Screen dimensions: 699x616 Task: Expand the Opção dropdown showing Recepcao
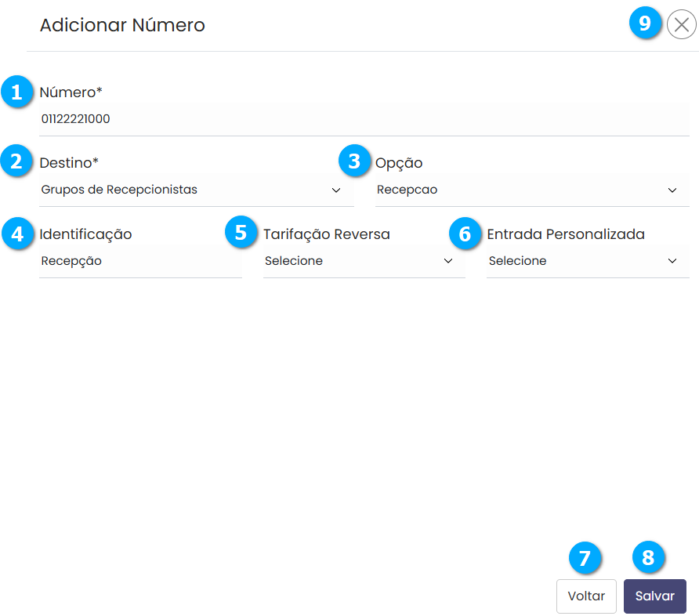[x=531, y=190]
